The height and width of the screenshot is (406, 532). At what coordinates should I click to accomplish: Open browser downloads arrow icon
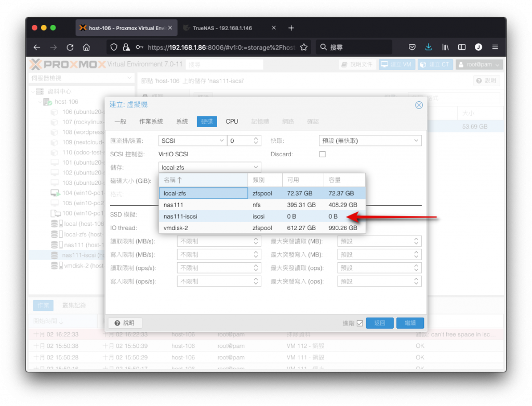429,47
